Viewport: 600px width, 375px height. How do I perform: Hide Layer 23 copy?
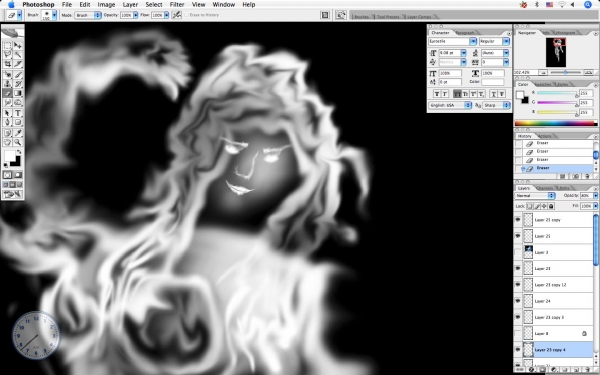(x=518, y=220)
